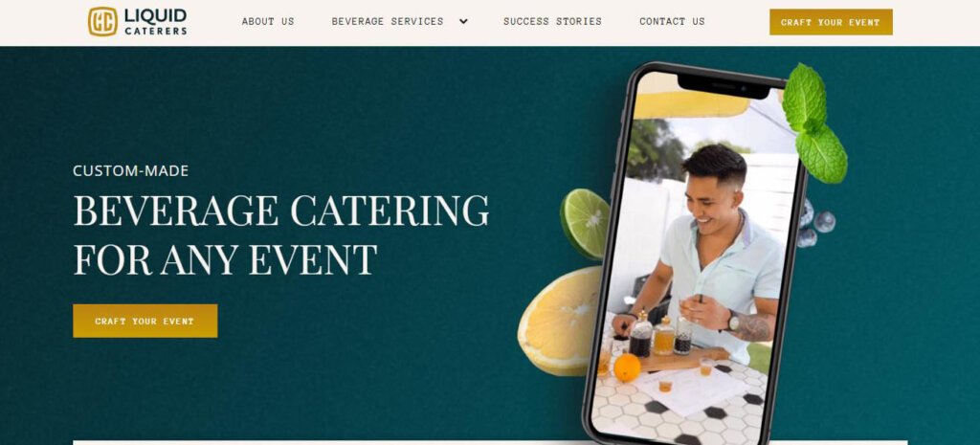Go to Success Stories
The width and height of the screenshot is (980, 445).
(552, 21)
